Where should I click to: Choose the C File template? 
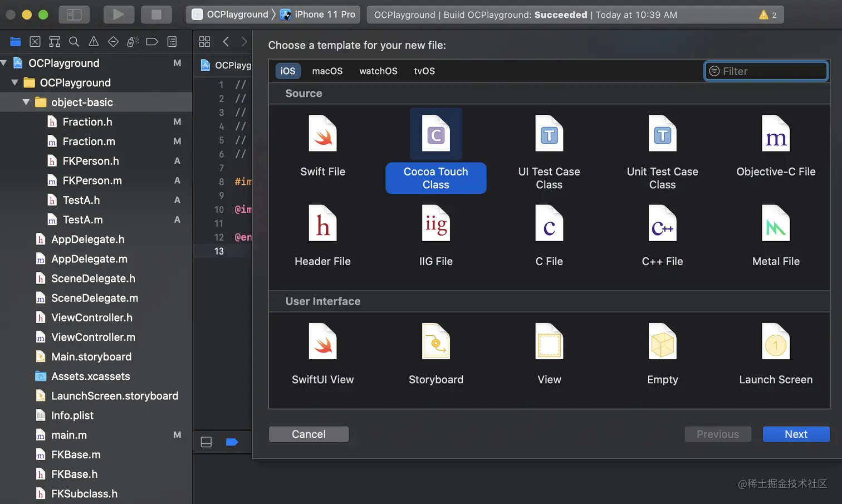click(x=549, y=236)
